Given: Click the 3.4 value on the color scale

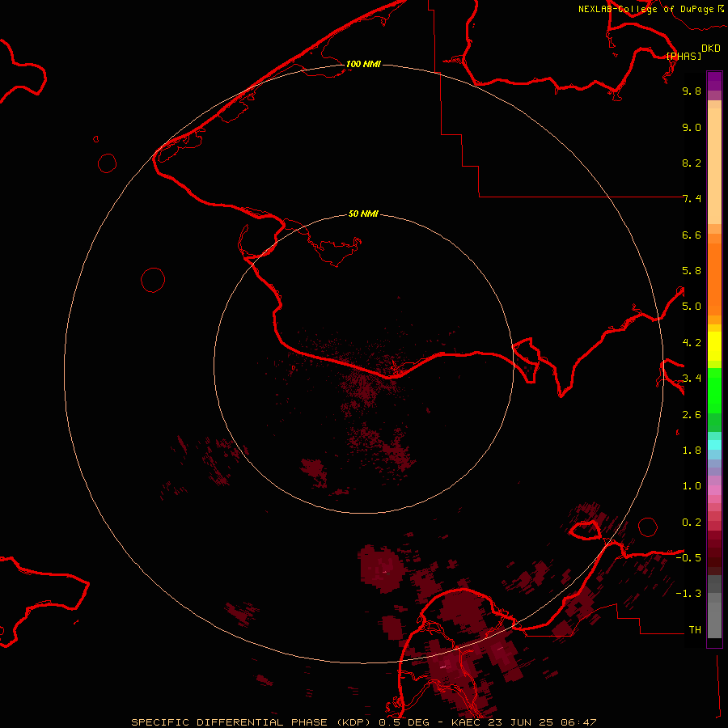Looking at the screenshot, I should [x=692, y=379].
